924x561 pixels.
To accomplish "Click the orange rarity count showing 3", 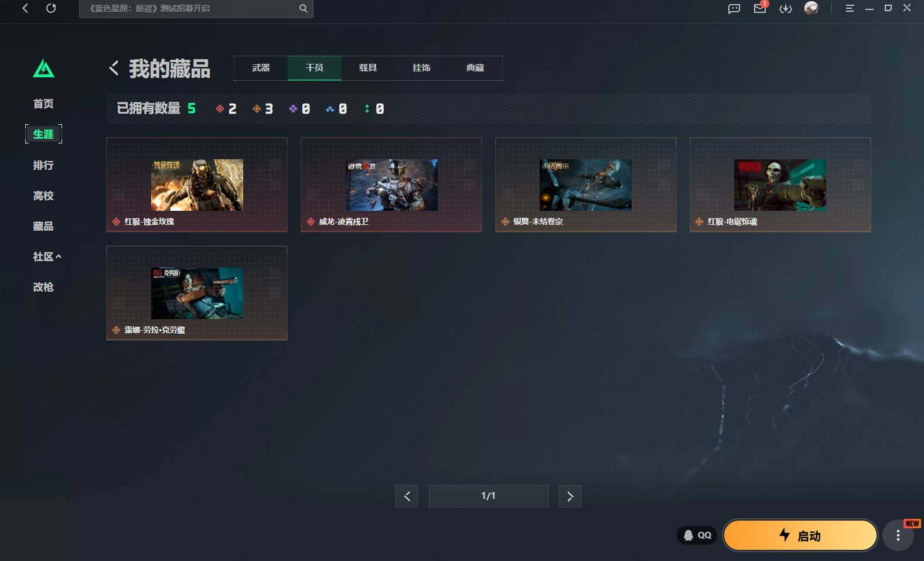I will [x=263, y=109].
